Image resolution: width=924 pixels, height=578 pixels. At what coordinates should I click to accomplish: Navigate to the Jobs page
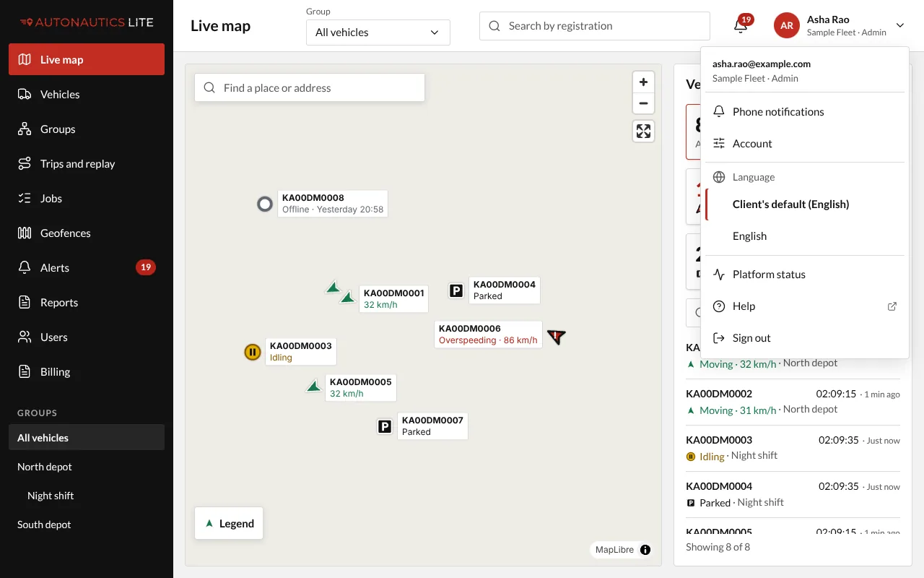tap(87, 198)
